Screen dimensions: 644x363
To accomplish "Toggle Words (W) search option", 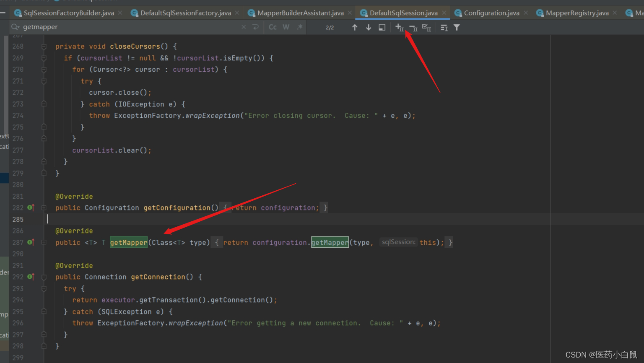I will coord(286,27).
